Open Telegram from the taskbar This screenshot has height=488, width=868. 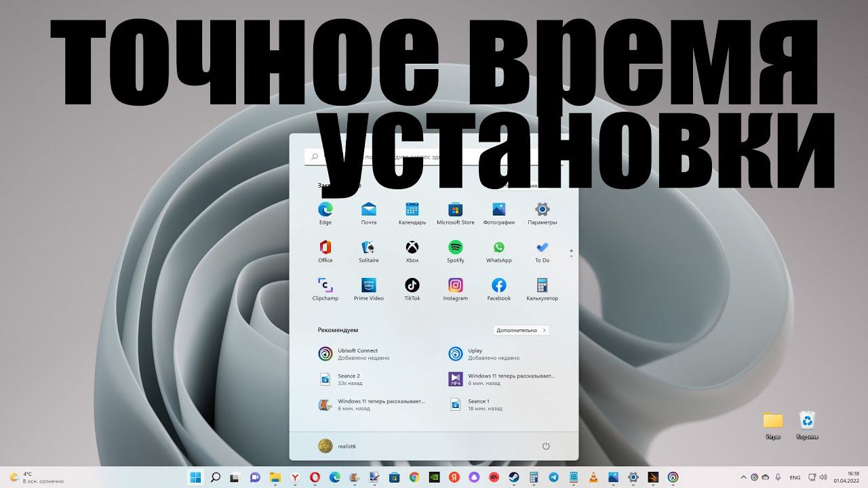pos(553,477)
